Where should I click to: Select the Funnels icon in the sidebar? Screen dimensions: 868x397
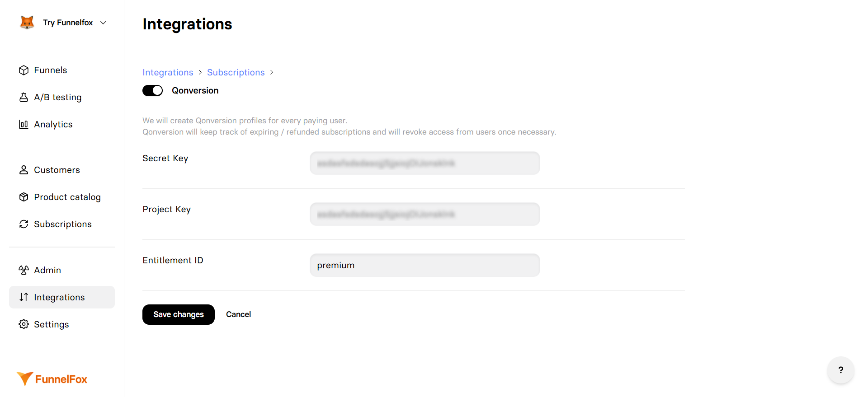pos(24,70)
